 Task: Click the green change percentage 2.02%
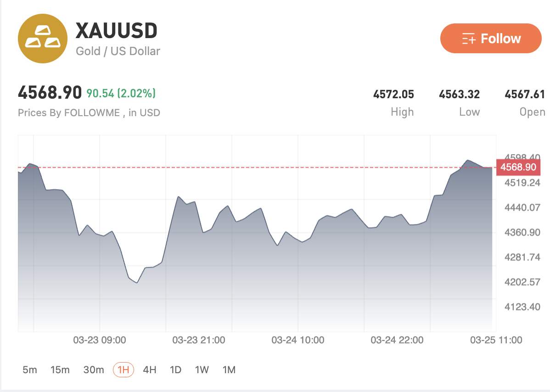pyautogui.click(x=137, y=93)
